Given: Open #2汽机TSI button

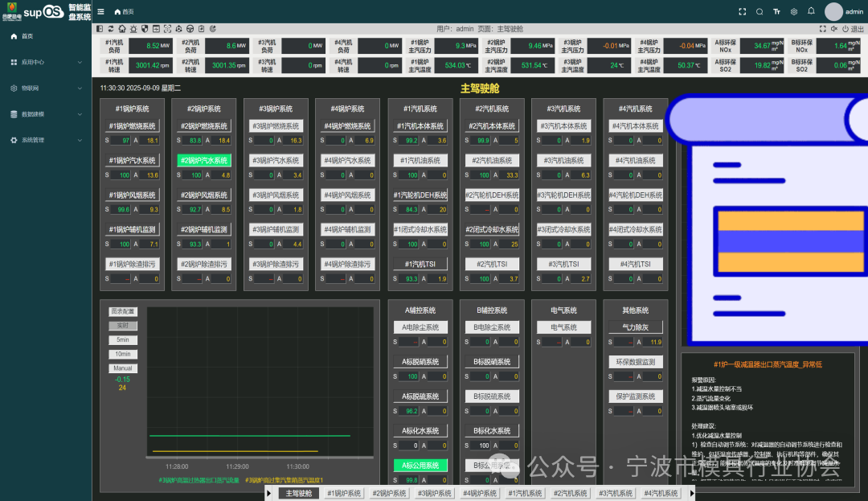Looking at the screenshot, I should [x=492, y=264].
